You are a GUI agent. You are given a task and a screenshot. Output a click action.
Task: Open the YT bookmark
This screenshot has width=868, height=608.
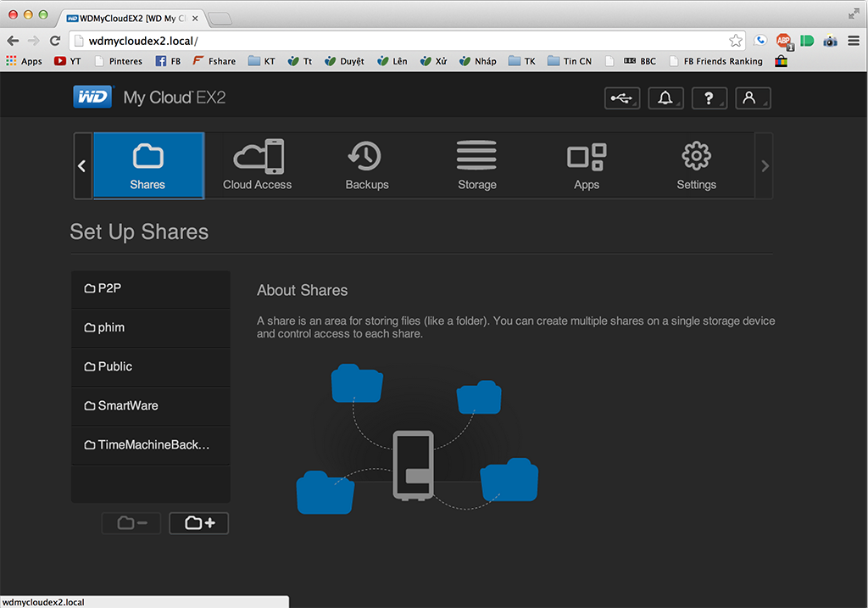(68, 61)
